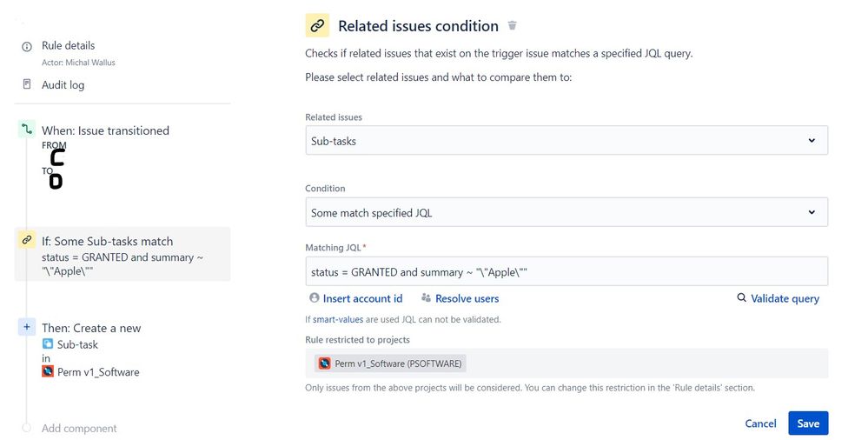Open the Condition dropdown showing Some match specified JQL
This screenshot has height=440, width=868.
[x=567, y=212]
